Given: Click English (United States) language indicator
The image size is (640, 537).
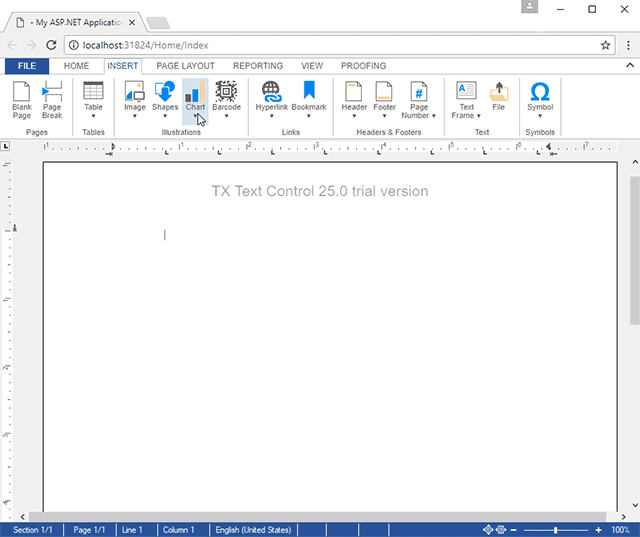Looking at the screenshot, I should (253, 530).
